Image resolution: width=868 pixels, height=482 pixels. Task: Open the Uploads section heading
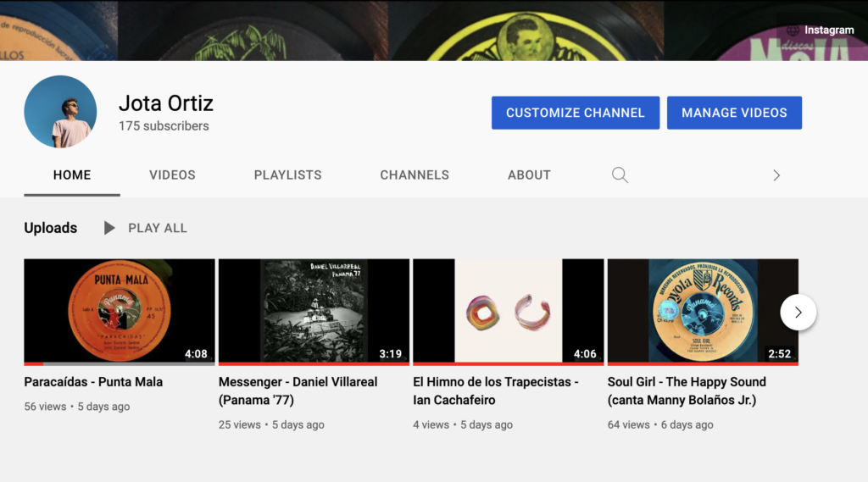(50, 228)
